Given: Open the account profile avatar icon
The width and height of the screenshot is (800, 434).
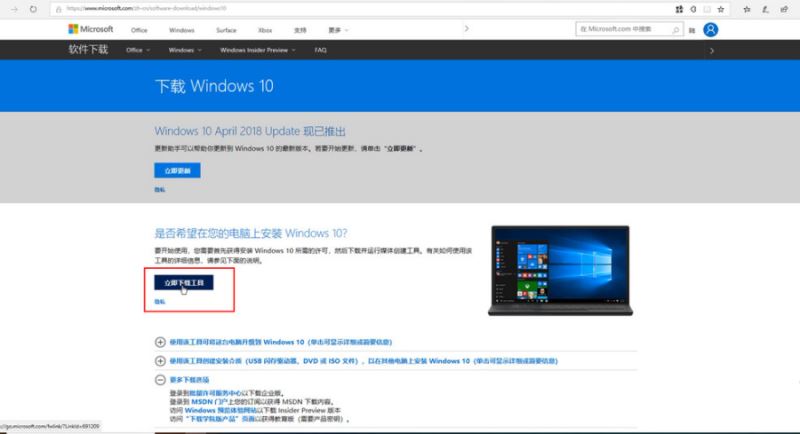Looking at the screenshot, I should pyautogui.click(x=710, y=30).
